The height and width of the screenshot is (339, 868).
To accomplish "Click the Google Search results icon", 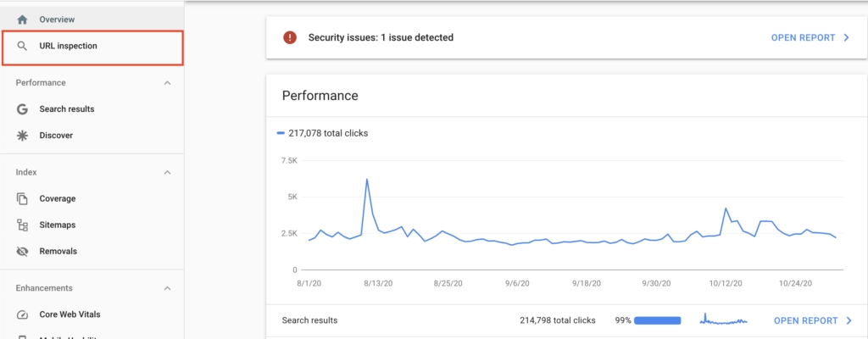I will click(x=23, y=109).
